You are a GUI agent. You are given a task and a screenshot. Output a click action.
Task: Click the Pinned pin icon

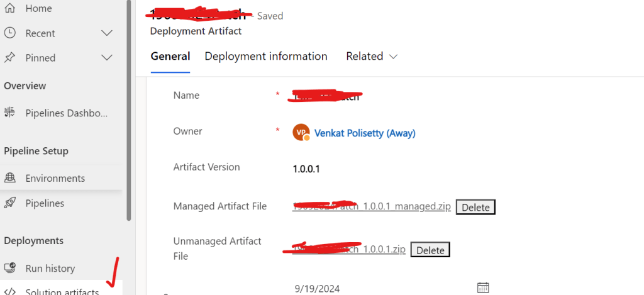(x=10, y=58)
